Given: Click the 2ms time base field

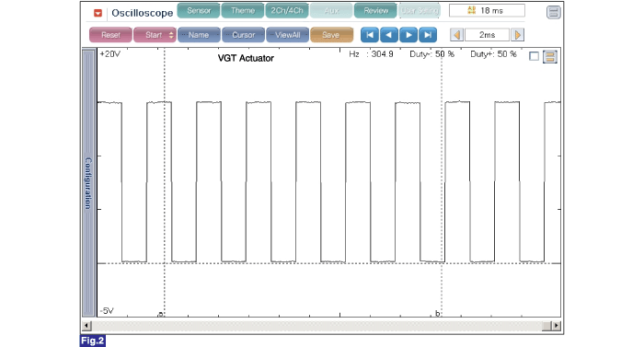Looking at the screenshot, I should pos(487,35).
